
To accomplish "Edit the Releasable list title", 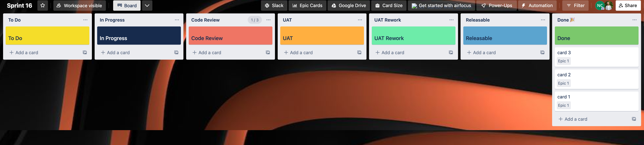I will [x=477, y=20].
